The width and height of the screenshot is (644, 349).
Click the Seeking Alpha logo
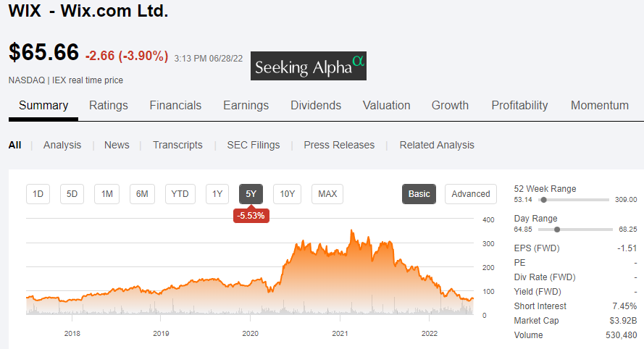tap(309, 66)
